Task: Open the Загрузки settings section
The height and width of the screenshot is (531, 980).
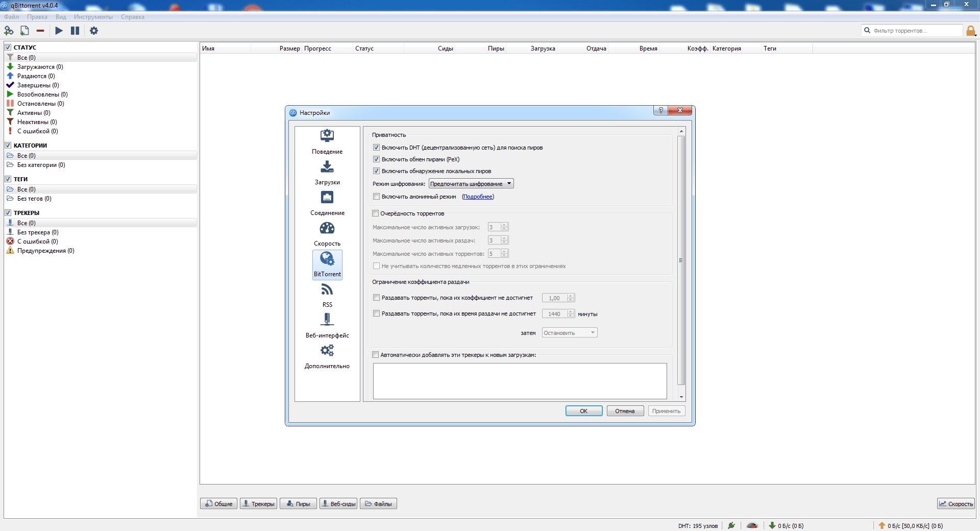Action: (x=327, y=173)
